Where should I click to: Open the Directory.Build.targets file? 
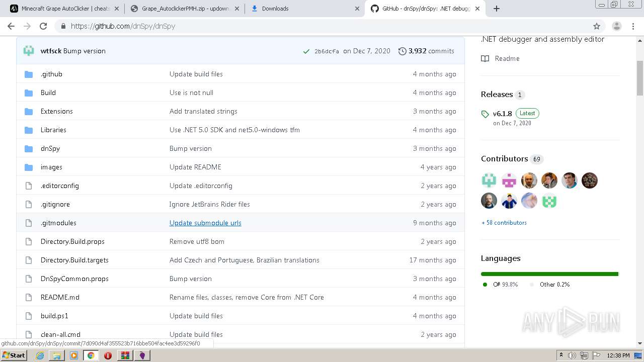pos(74,260)
